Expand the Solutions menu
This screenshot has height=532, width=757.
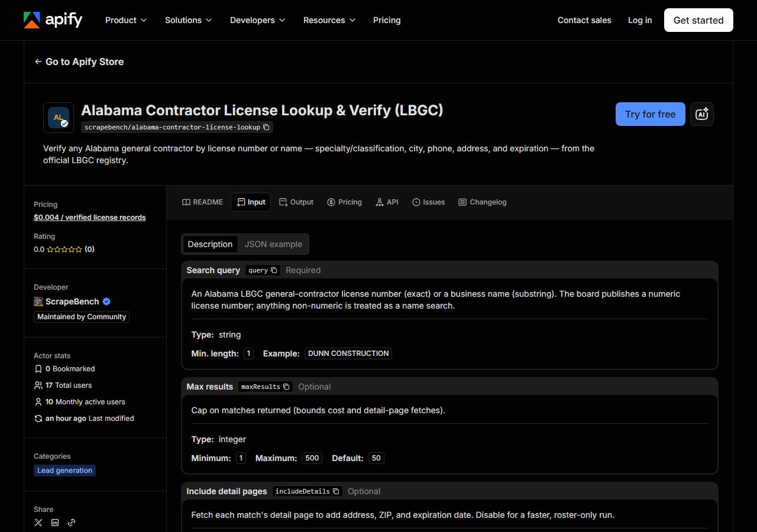[188, 20]
